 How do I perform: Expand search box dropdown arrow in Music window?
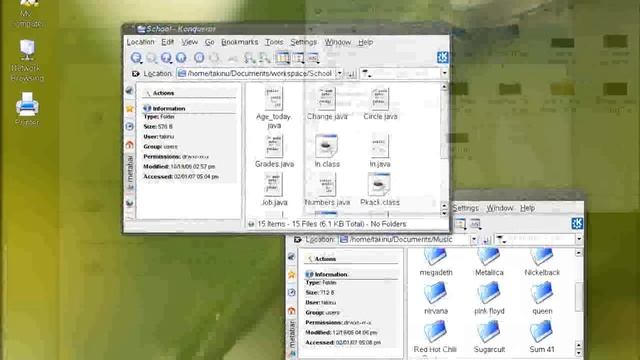(x=579, y=239)
